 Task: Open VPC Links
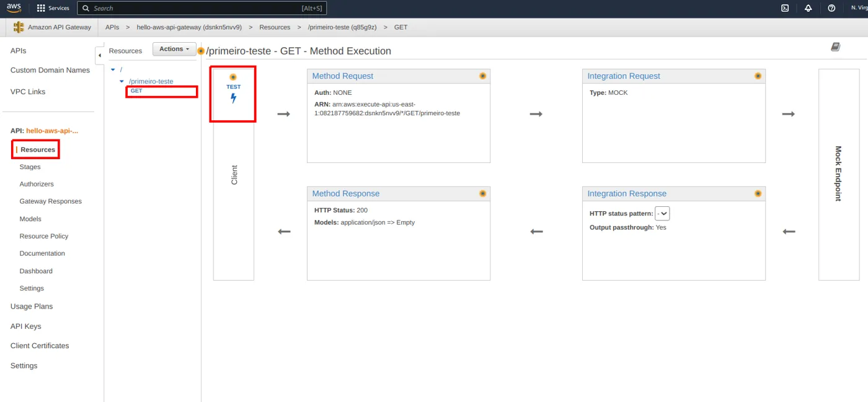coord(28,92)
